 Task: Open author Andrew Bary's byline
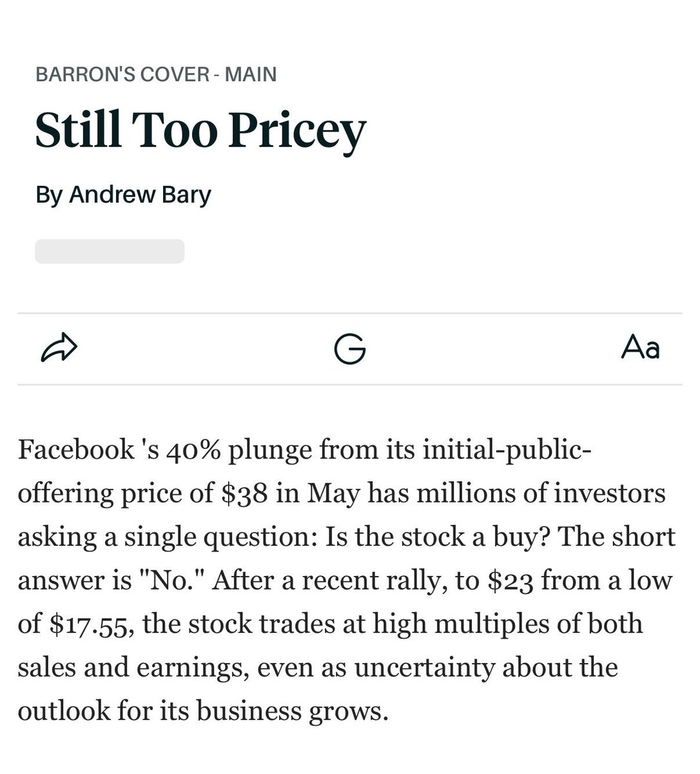[123, 194]
